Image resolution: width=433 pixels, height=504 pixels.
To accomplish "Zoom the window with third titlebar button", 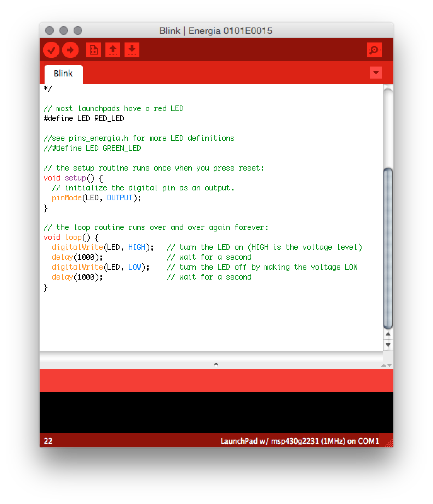I will click(78, 30).
